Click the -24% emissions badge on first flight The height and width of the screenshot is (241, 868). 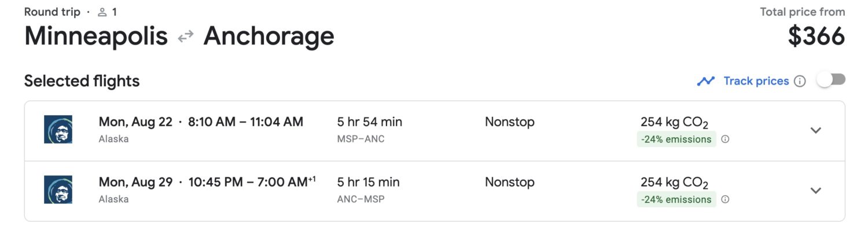click(x=676, y=139)
